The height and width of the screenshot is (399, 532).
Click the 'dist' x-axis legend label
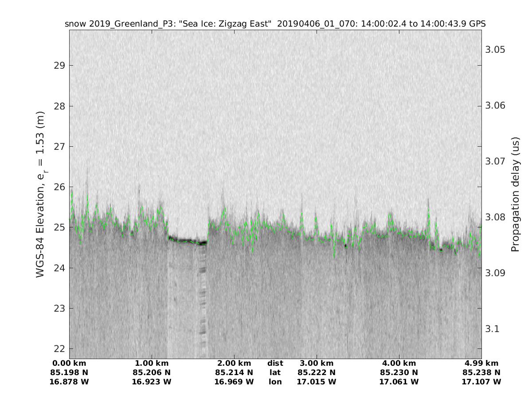(x=275, y=364)
